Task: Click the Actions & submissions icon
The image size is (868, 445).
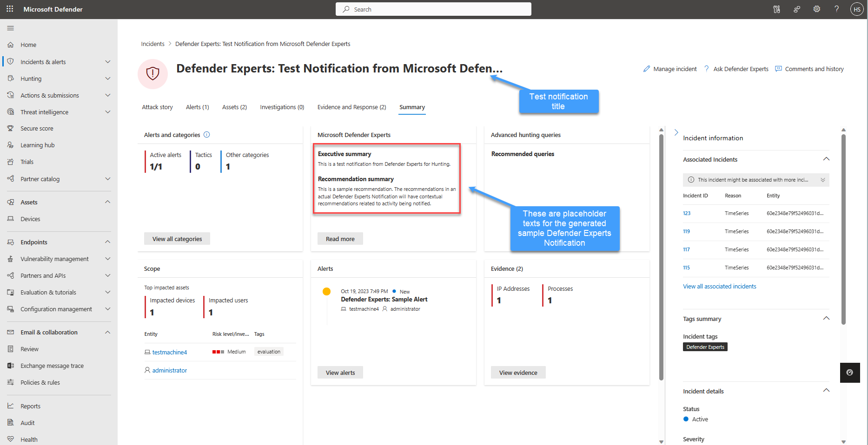Action: coord(10,95)
